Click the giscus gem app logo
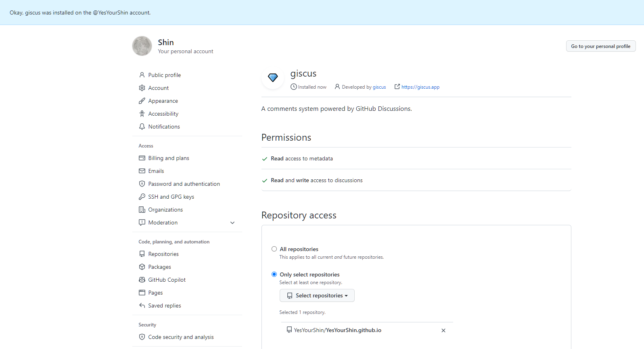 pyautogui.click(x=273, y=77)
